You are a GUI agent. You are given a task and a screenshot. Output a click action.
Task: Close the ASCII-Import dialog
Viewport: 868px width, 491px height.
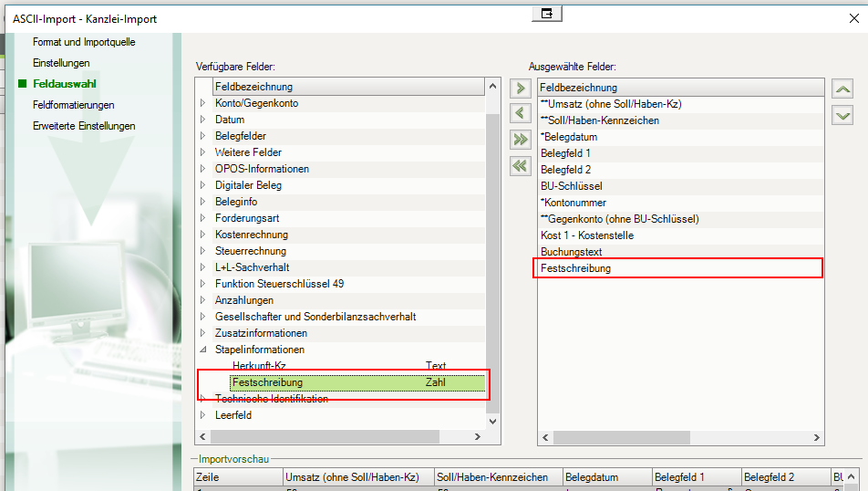(852, 17)
